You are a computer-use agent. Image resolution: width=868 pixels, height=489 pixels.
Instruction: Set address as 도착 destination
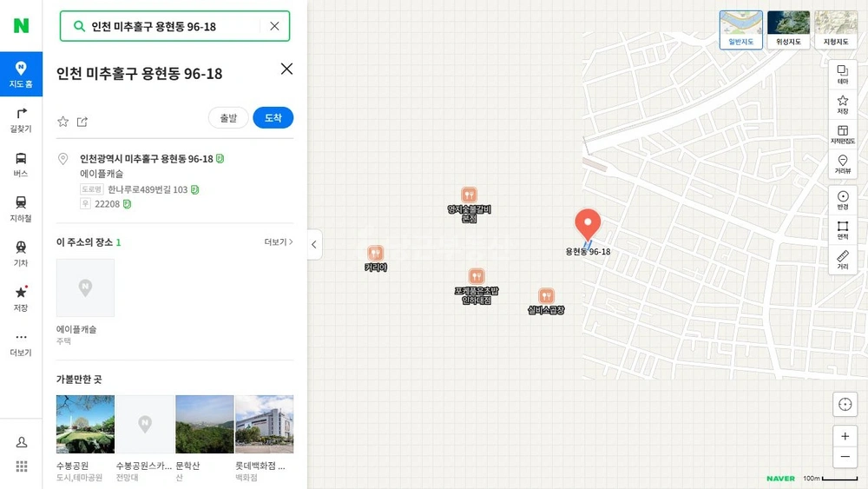(273, 117)
